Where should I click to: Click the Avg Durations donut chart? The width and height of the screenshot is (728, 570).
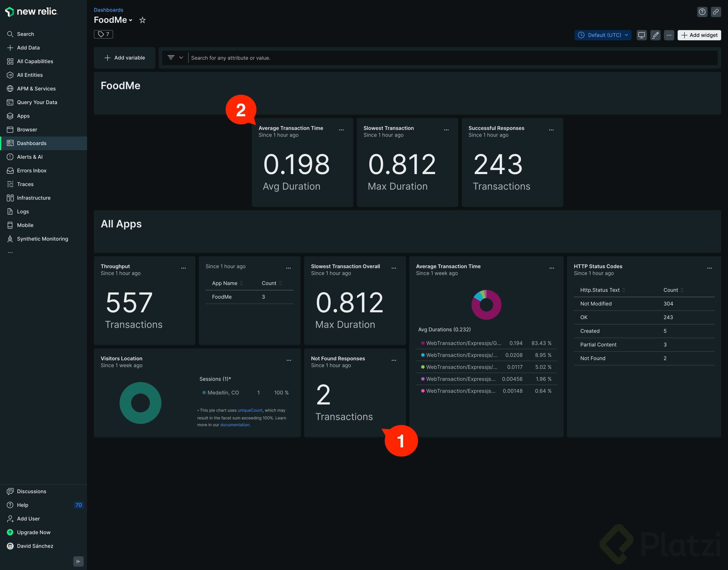[x=486, y=305]
